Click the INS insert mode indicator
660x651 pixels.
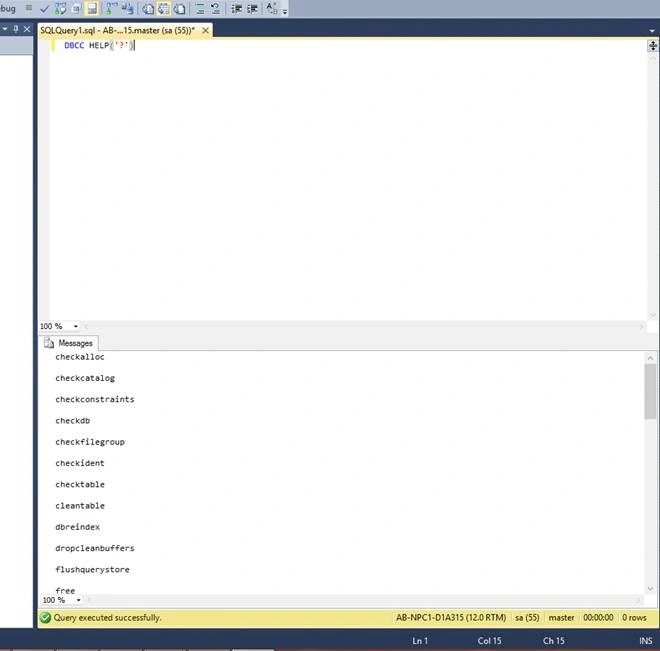point(645,640)
